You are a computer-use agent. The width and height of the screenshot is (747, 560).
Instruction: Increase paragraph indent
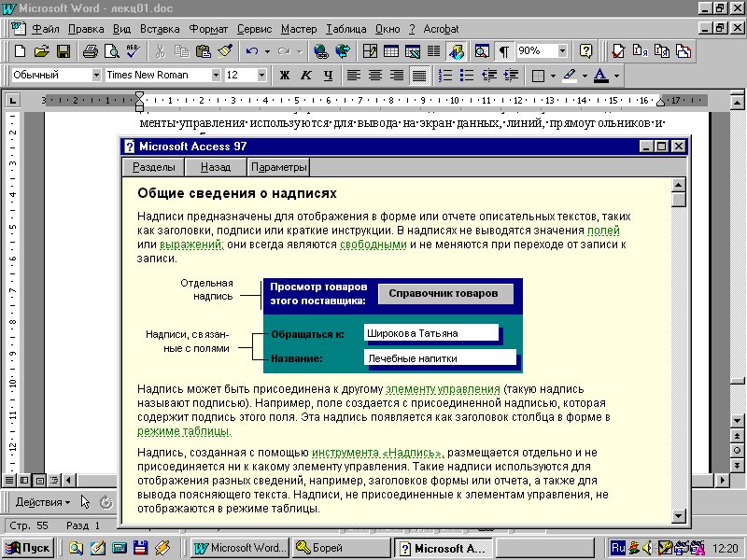click(x=511, y=76)
